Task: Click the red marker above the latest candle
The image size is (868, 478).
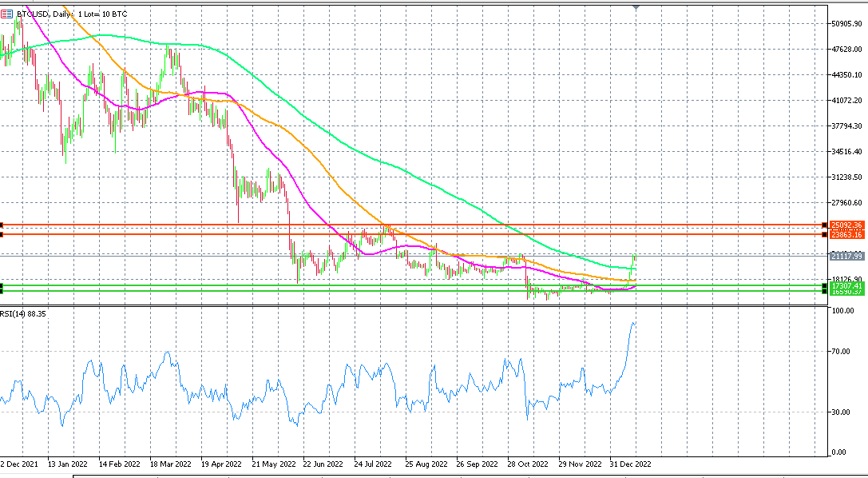Action: pyautogui.click(x=636, y=8)
